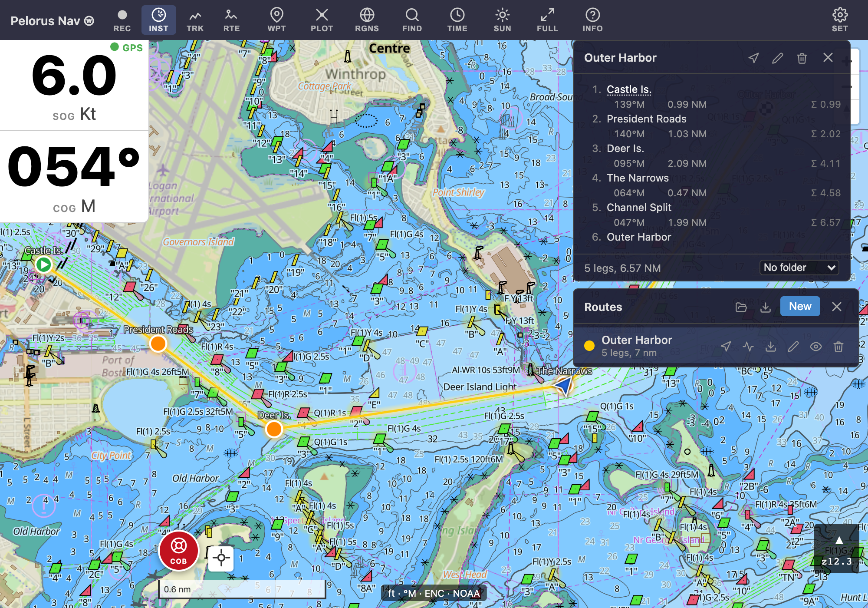Open the No folder dropdown
The height and width of the screenshot is (608, 868).
pyautogui.click(x=799, y=268)
